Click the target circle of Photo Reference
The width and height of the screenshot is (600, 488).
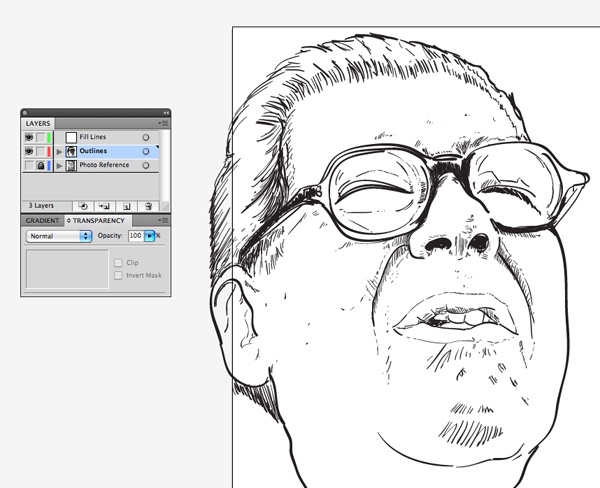coord(145,165)
